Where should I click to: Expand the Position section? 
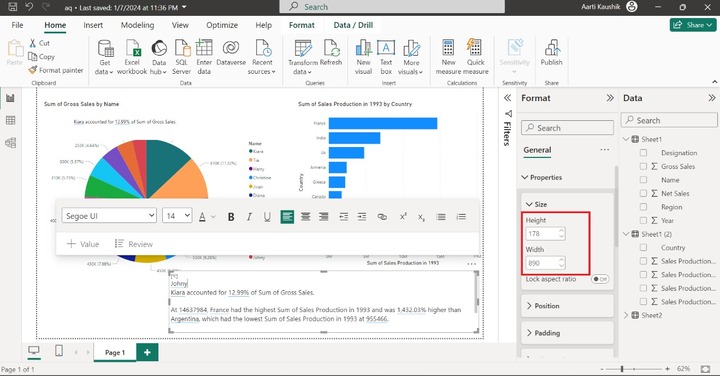(x=568, y=306)
